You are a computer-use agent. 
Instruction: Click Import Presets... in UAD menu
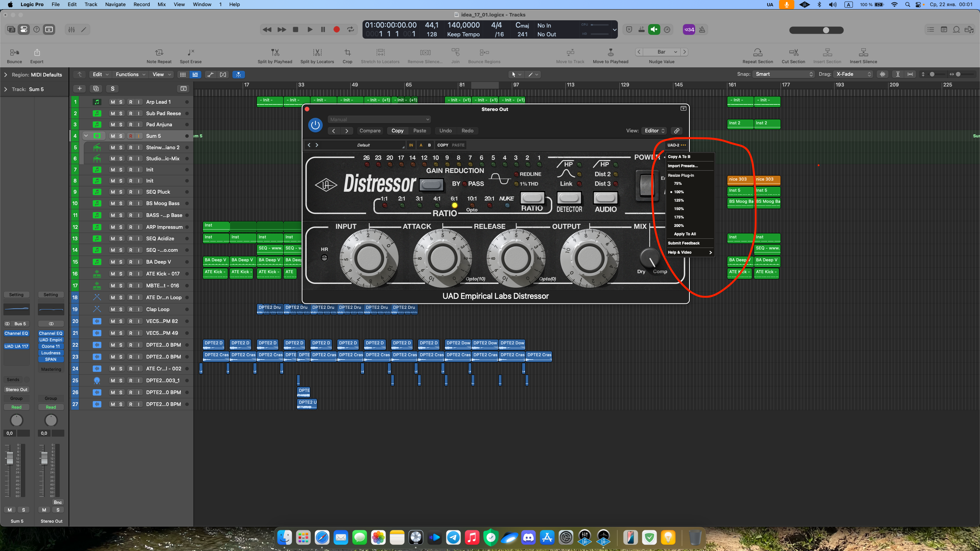(683, 166)
